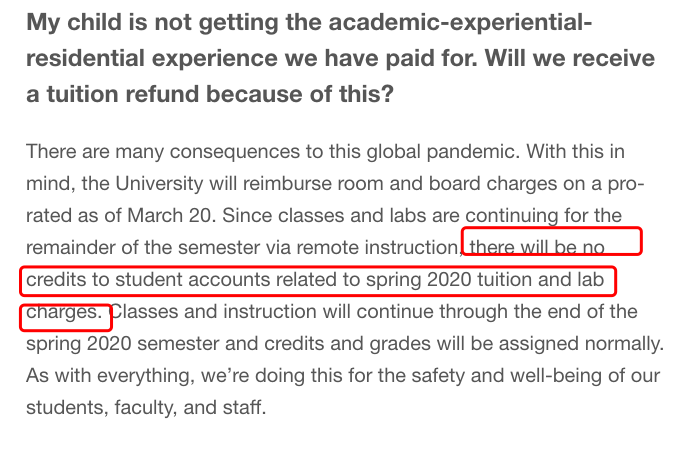Click the red-boxed word "charges."

point(64,312)
